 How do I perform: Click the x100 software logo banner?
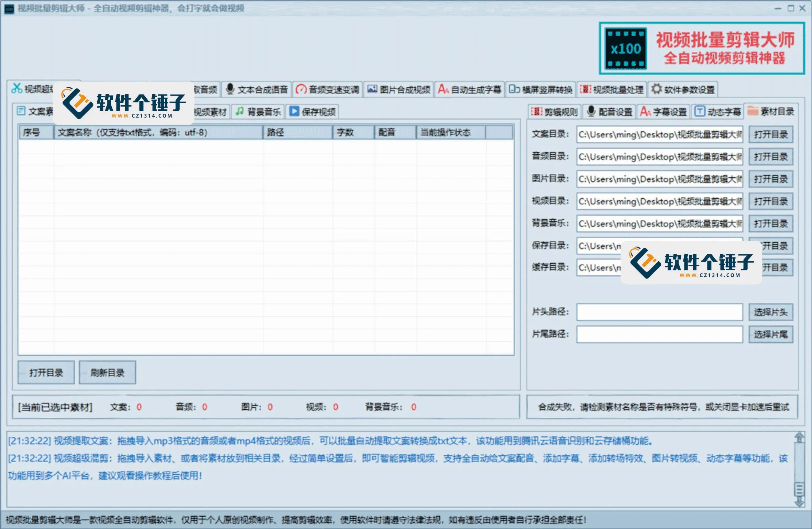click(702, 48)
